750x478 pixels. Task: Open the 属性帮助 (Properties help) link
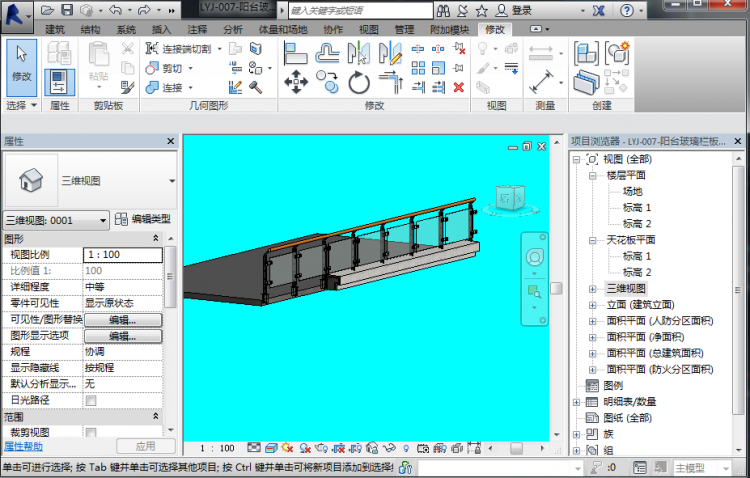tap(23, 446)
